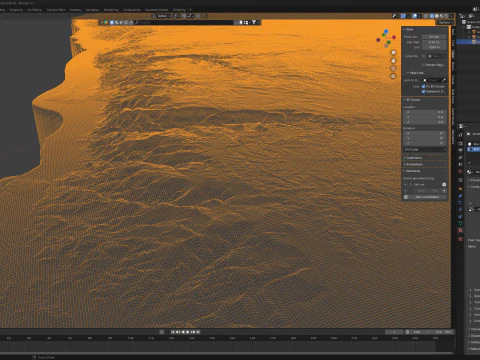Viewport: 480px width, 360px height.
Task: Open the pivot point dropdown
Action: point(176,16)
